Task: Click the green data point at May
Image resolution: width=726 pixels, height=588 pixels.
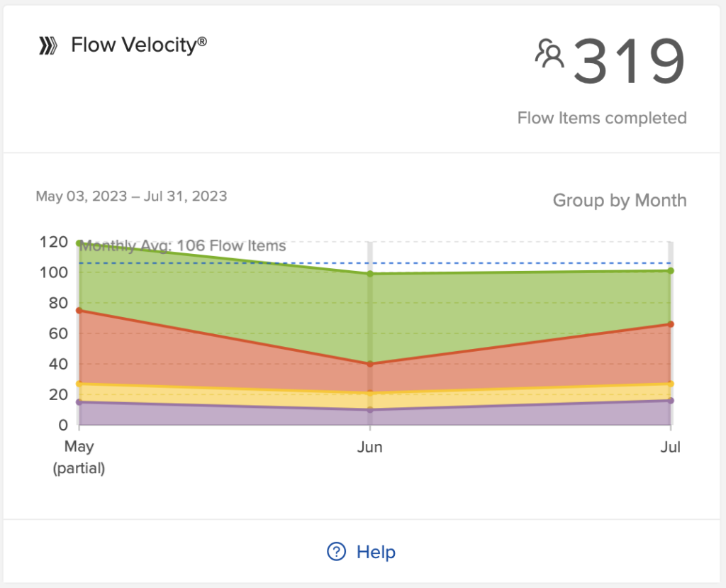Action: 79,243
